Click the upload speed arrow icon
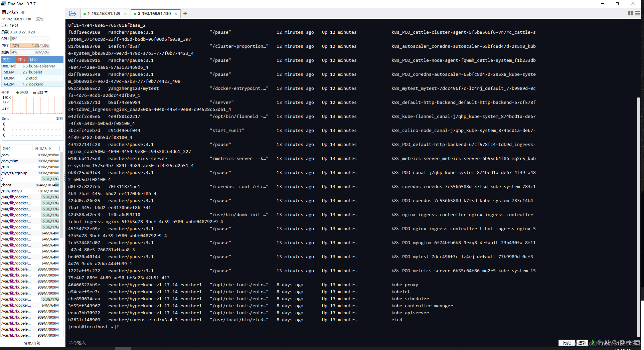The image size is (644, 350). (x=3, y=93)
